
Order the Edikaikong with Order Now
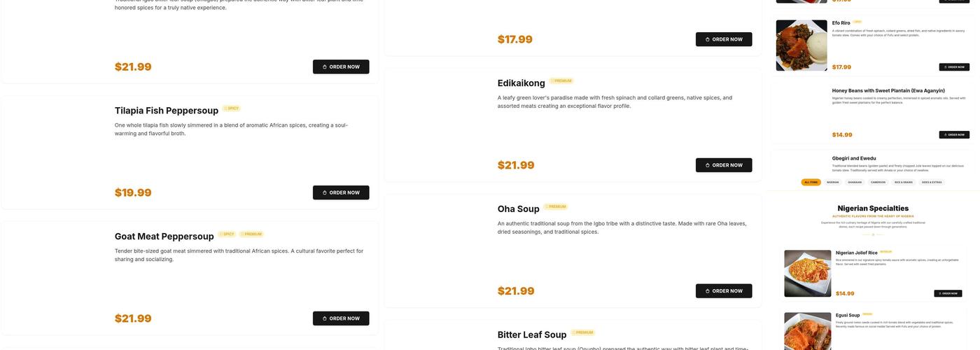(x=724, y=165)
